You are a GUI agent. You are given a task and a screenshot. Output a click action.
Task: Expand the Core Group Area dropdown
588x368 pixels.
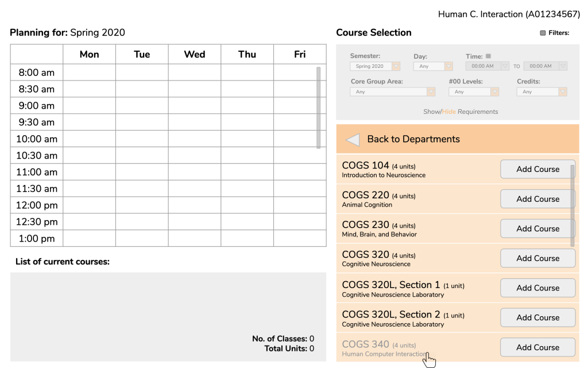click(393, 91)
